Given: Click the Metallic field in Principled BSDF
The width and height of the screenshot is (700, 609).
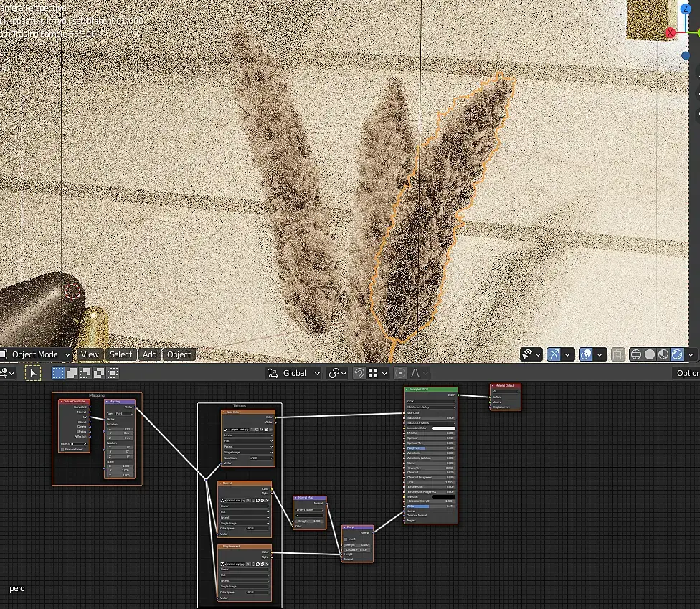Looking at the screenshot, I should click(x=431, y=433).
